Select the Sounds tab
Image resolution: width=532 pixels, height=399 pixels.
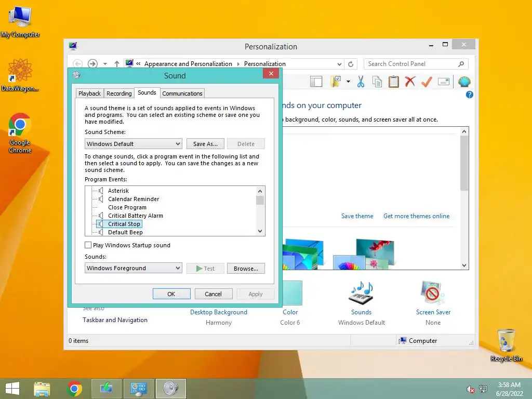click(x=147, y=92)
